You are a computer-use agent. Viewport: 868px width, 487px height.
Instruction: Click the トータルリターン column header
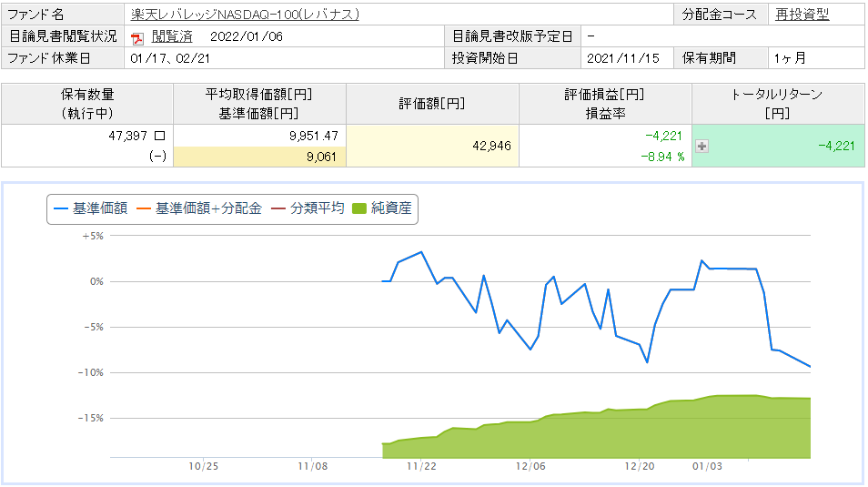point(777,104)
